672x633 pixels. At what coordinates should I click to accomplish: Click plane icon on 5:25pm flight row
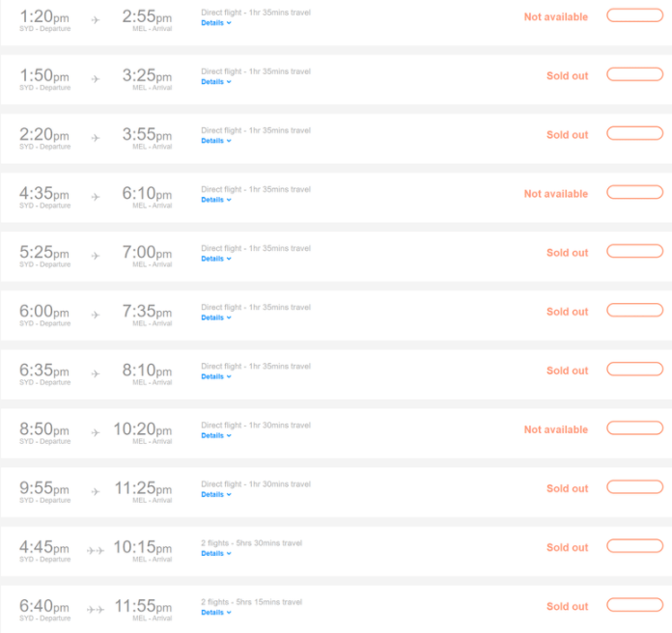[96, 256]
